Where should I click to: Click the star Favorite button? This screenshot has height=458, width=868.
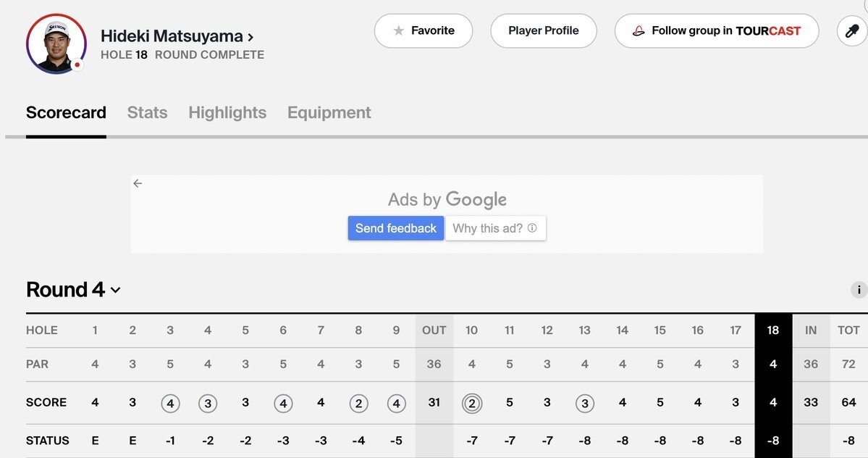click(424, 31)
